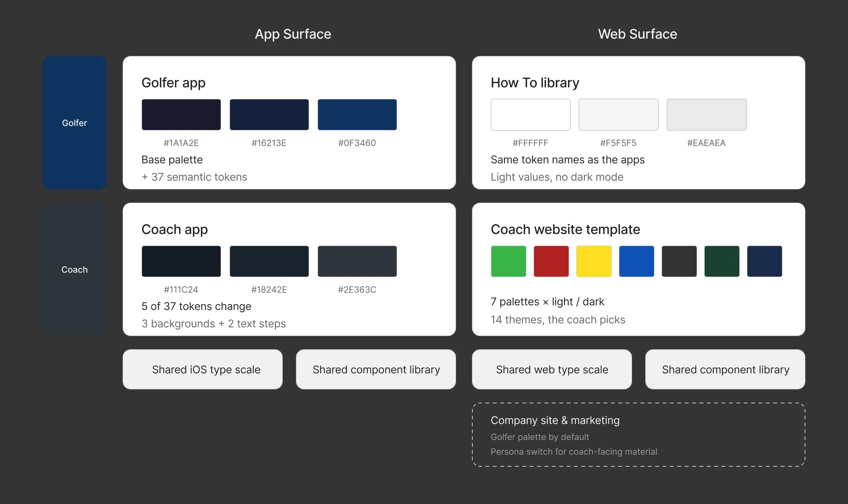Image resolution: width=848 pixels, height=504 pixels.
Task: Select the #111C24 Coach app swatch
Action: [x=181, y=261]
